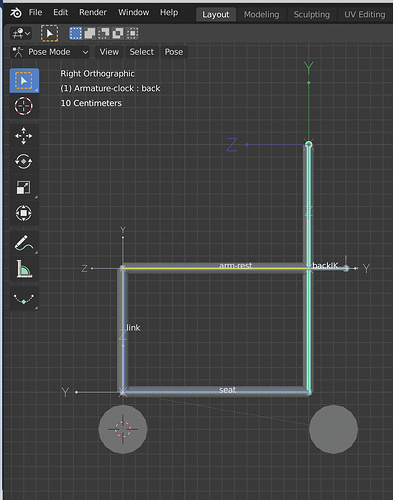This screenshot has width=393, height=500.
Task: Switch to the UV Editing workspace tab
Action: pyautogui.click(x=365, y=15)
